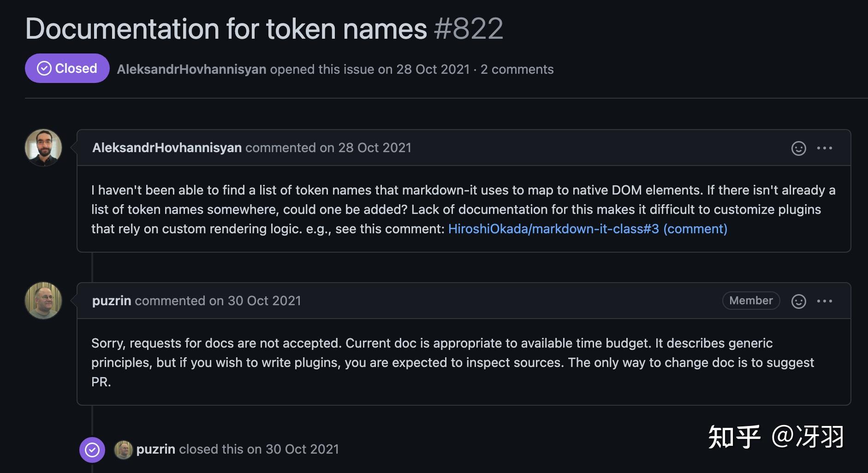Open the options menu on puzrin's comment
Viewport: 868px width, 473px height.
pyautogui.click(x=824, y=301)
